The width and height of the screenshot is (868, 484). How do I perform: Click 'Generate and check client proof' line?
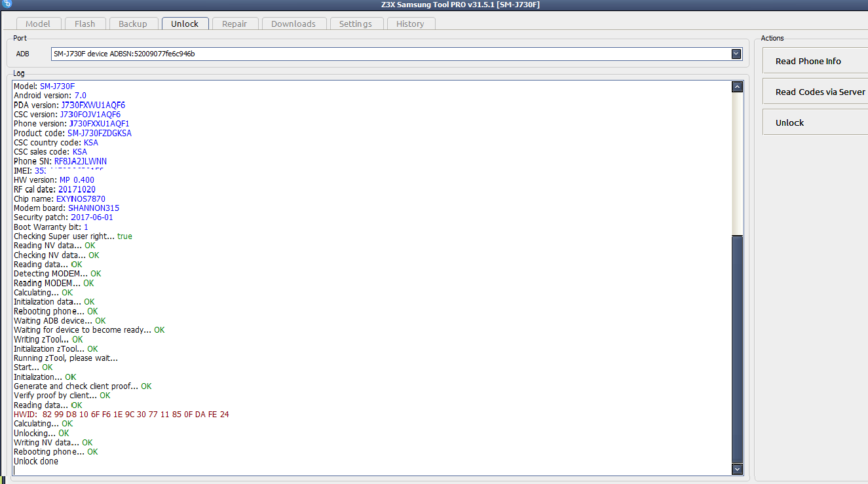(83, 386)
